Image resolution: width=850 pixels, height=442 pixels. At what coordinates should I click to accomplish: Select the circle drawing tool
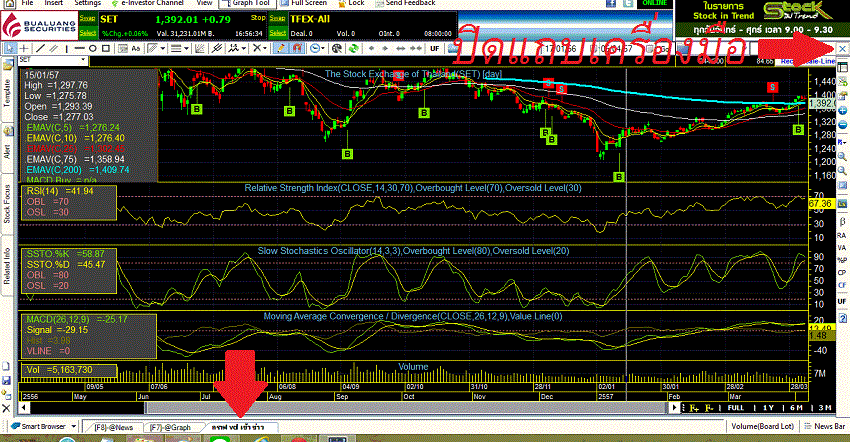click(93, 49)
